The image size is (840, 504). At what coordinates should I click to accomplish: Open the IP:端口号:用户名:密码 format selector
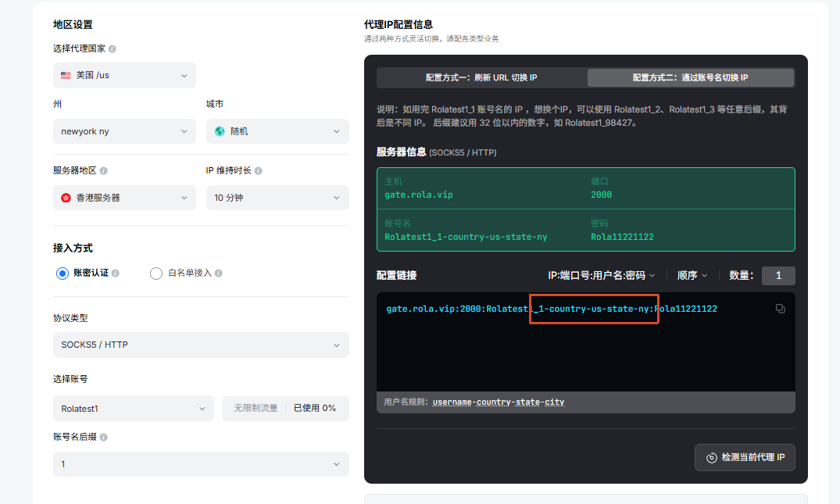pyautogui.click(x=601, y=275)
